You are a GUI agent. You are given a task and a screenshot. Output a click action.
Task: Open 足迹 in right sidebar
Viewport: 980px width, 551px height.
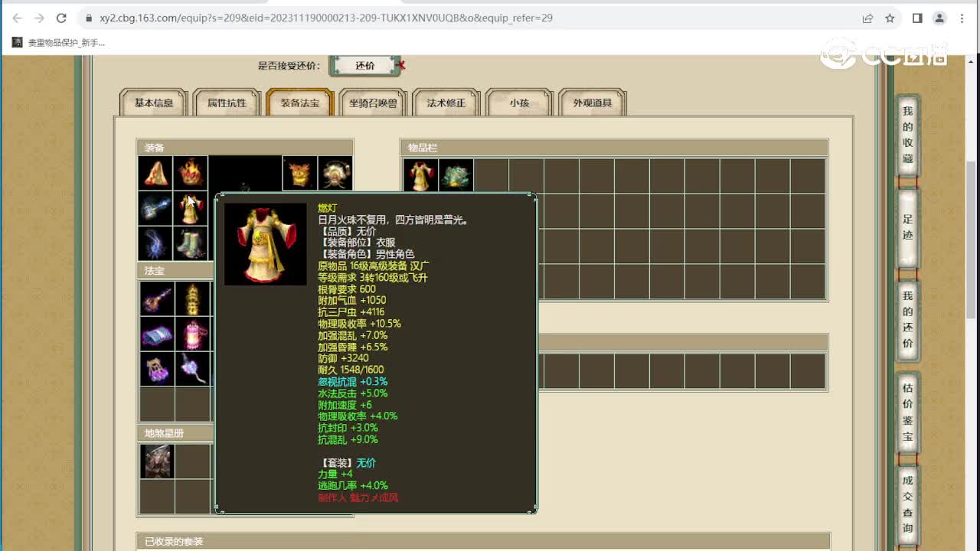pos(907,227)
